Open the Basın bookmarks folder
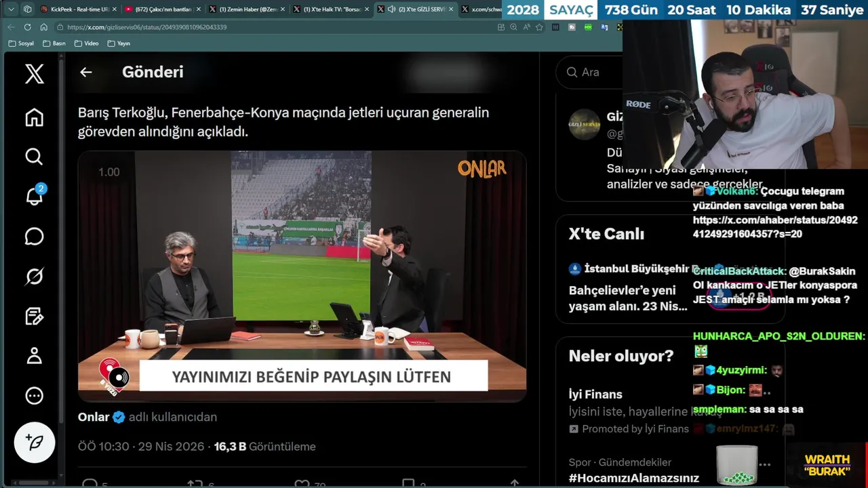This screenshot has height=488, width=868. point(54,43)
